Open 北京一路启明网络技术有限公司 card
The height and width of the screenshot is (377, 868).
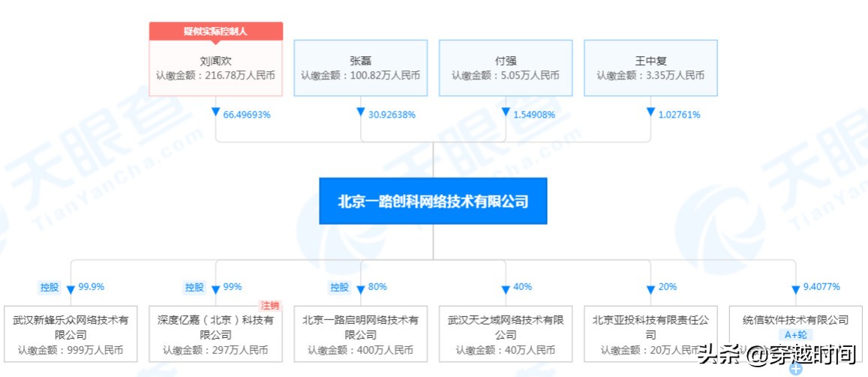click(x=360, y=334)
